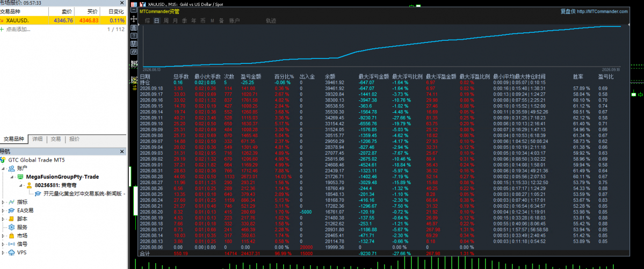The image size is (644, 269).
Task: Select the 周 weekly tab
Action: [x=166, y=20]
